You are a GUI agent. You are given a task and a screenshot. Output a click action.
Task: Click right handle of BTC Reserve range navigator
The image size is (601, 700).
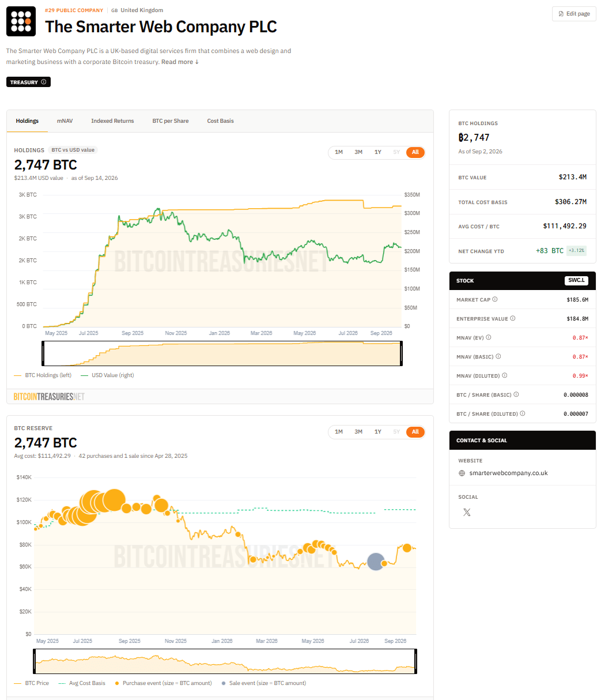(415, 661)
